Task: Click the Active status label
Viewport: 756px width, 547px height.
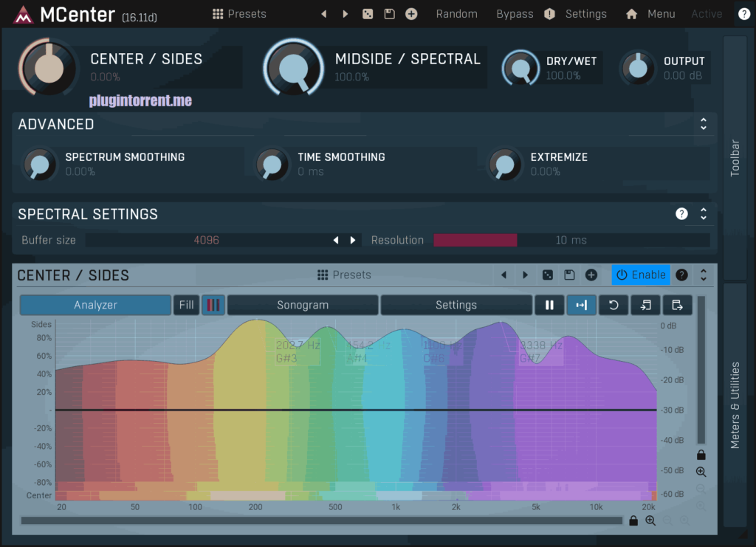Action: tap(707, 14)
